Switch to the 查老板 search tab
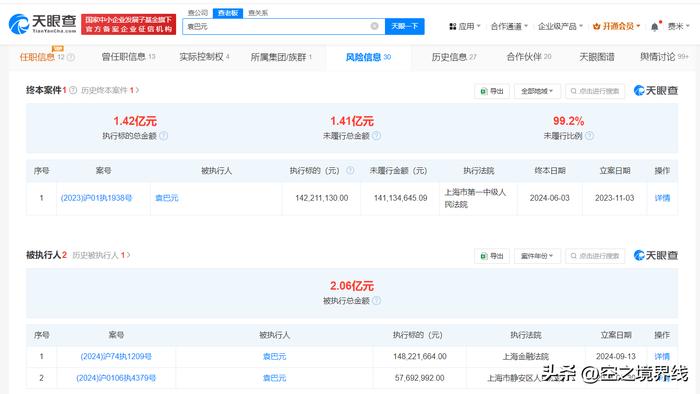The height and width of the screenshot is (394, 700). (x=228, y=13)
